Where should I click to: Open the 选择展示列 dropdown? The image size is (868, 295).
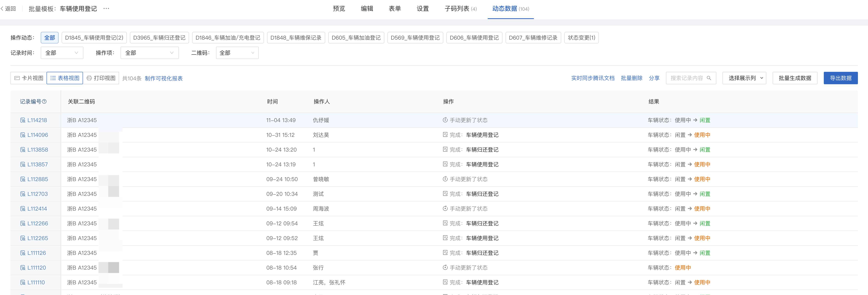point(744,78)
